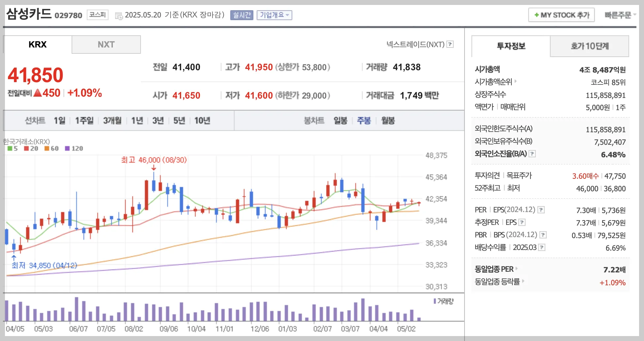The image size is (644, 341).
Task: Click the 코스피 85위 rank value
Action: pyautogui.click(x=608, y=82)
